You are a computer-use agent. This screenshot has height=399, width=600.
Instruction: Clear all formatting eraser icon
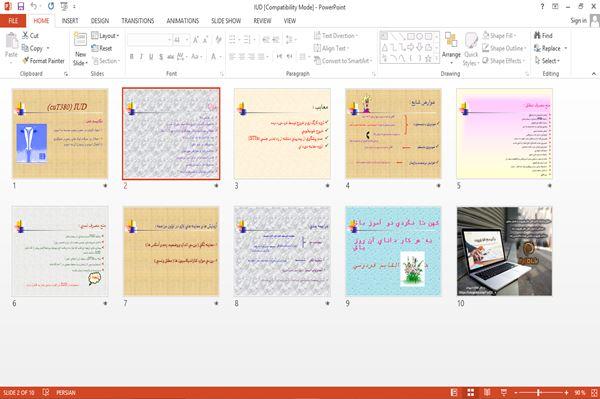(x=218, y=39)
